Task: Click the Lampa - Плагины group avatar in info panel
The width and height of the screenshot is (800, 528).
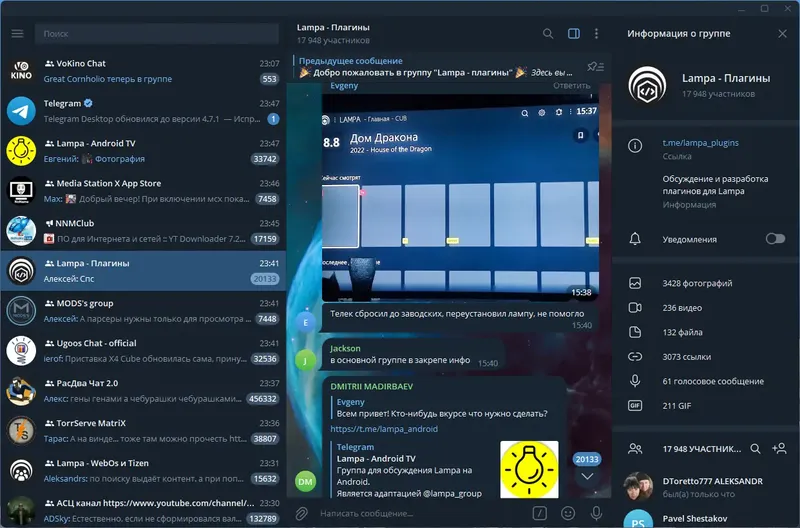Action: 647,85
